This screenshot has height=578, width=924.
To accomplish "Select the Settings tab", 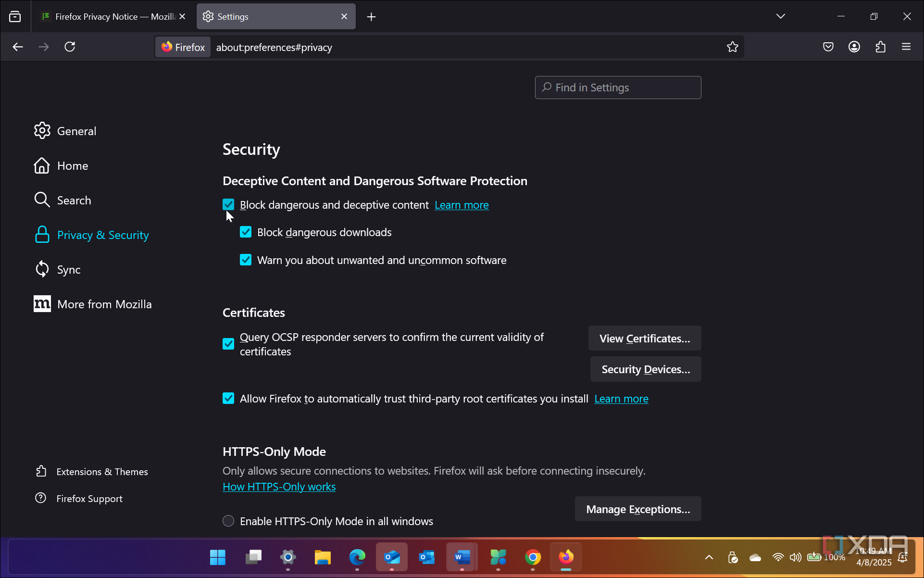I will (276, 16).
